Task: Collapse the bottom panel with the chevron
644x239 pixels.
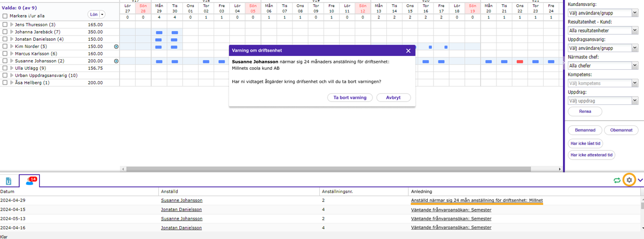Action: [640, 180]
